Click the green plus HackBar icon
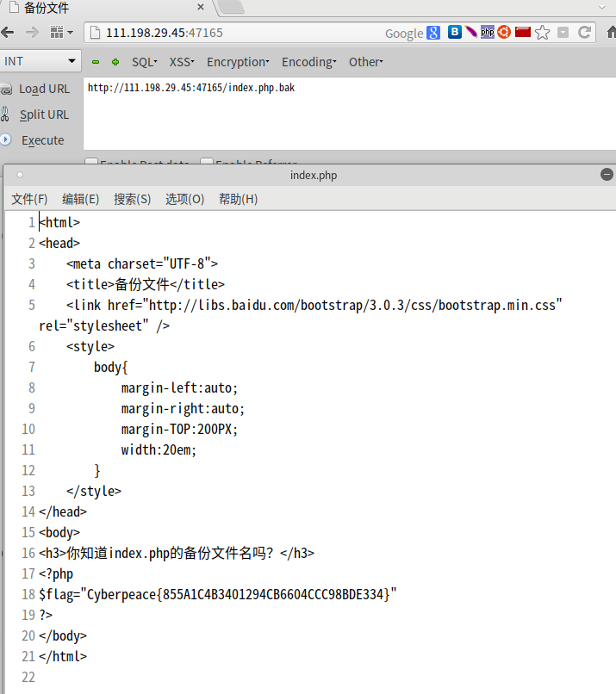Viewport: 616px width, 694px height. pos(115,62)
